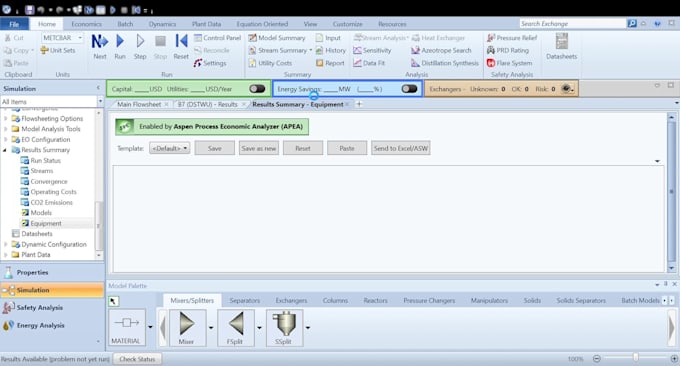
Task: Click zoom in plus button
Action: pyautogui.click(x=674, y=359)
